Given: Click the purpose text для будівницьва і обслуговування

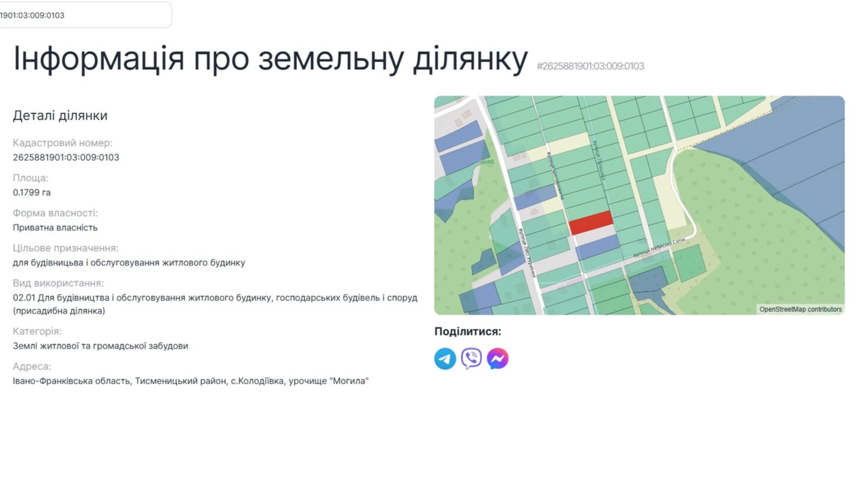Looking at the screenshot, I should 129,263.
